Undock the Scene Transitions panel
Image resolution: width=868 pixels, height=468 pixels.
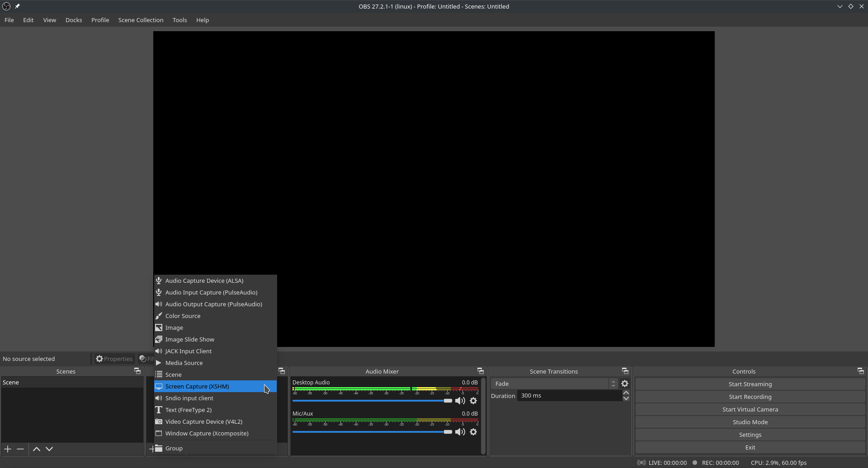pos(625,371)
